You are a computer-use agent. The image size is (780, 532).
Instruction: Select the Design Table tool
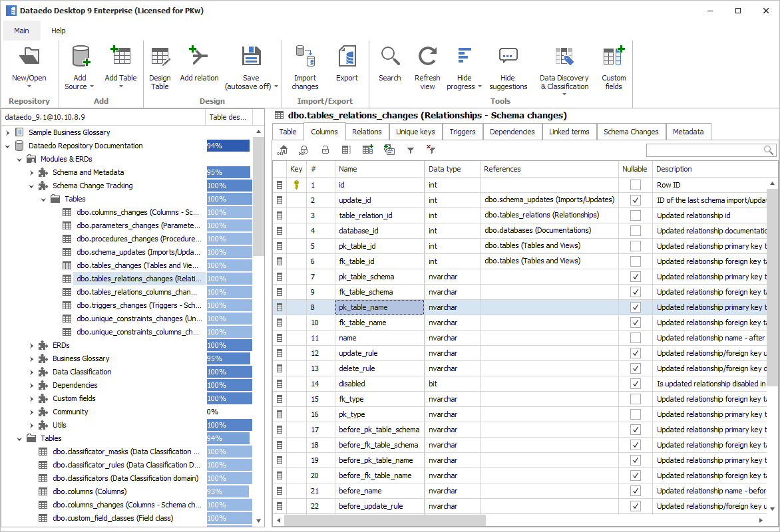pos(160,63)
